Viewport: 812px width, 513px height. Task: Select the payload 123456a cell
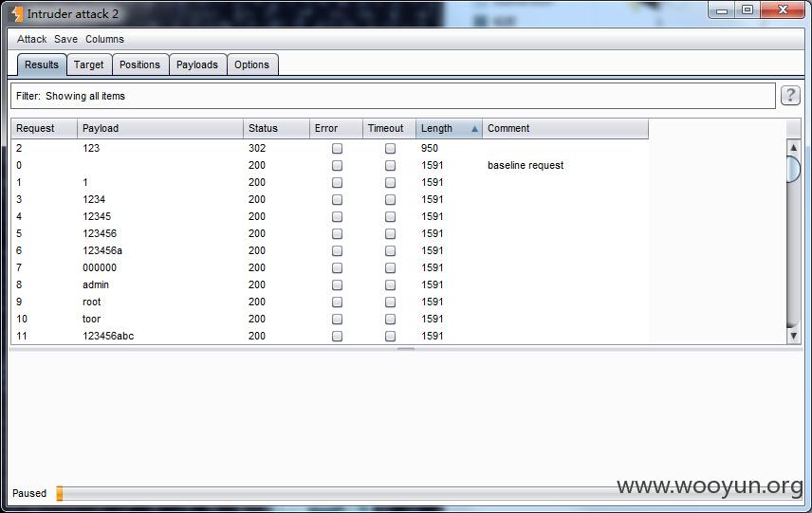point(102,250)
